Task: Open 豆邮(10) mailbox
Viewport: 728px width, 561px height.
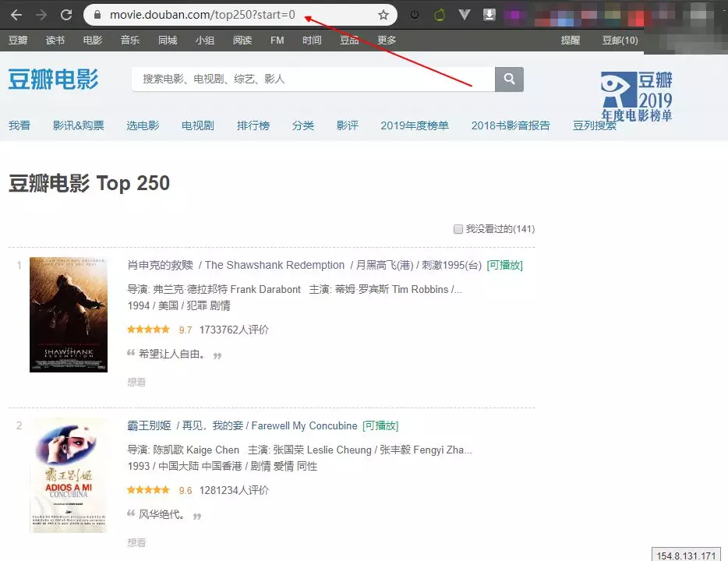Action: [620, 41]
